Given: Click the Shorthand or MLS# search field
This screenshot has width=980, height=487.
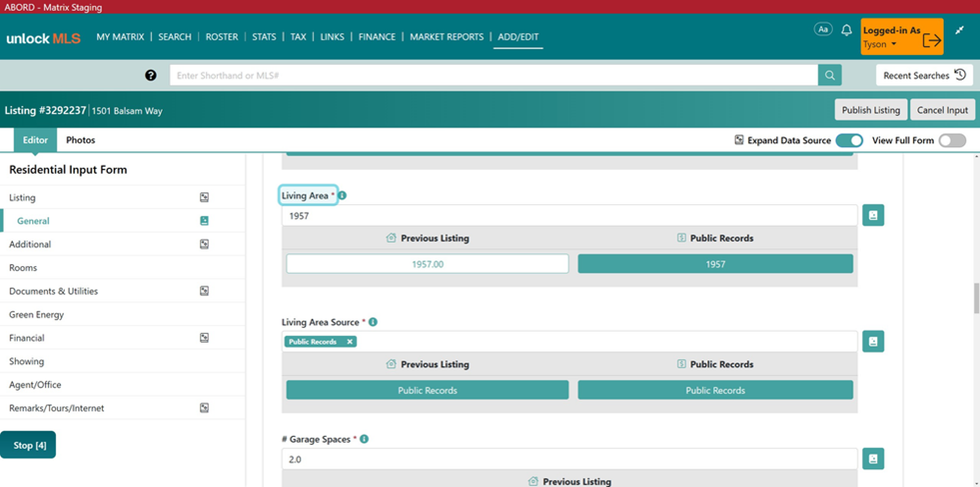Looking at the screenshot, I should (493, 75).
